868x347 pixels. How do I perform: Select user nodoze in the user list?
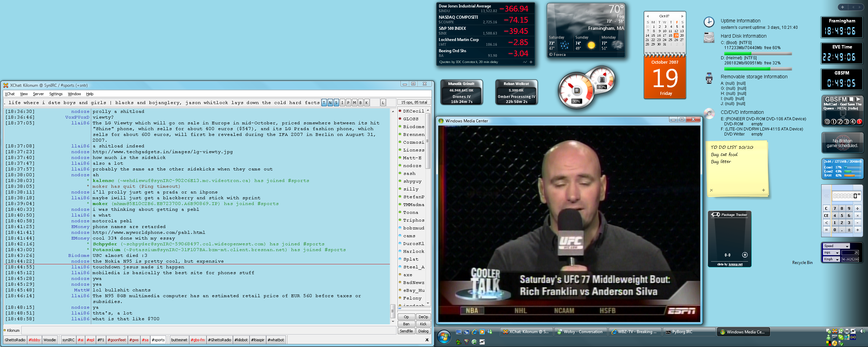[x=412, y=166]
